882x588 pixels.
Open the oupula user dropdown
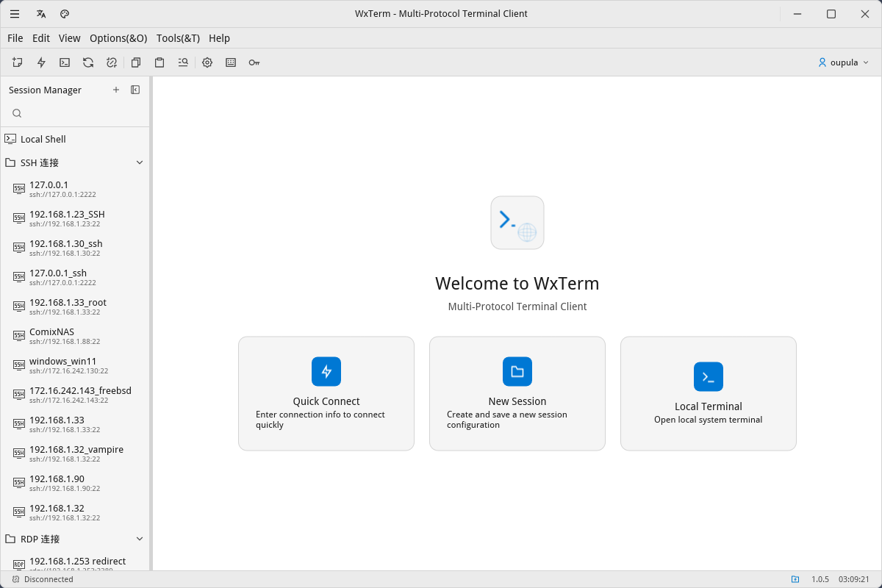pos(844,62)
